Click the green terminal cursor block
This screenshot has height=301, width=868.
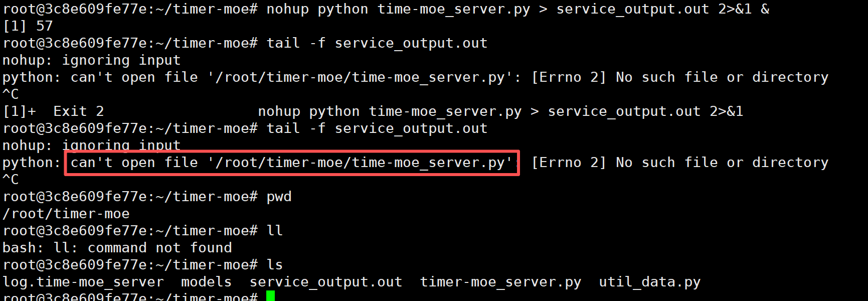(270, 296)
